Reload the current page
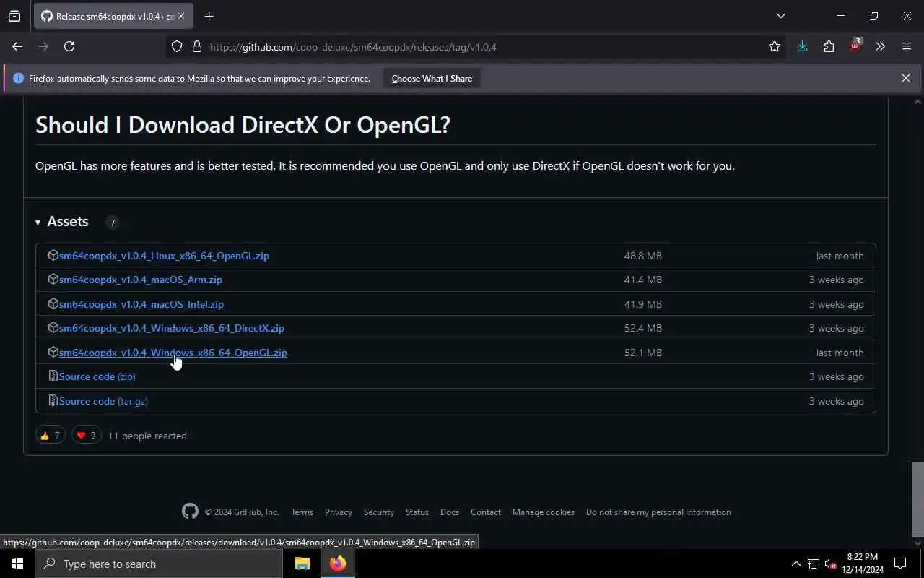 click(x=69, y=46)
